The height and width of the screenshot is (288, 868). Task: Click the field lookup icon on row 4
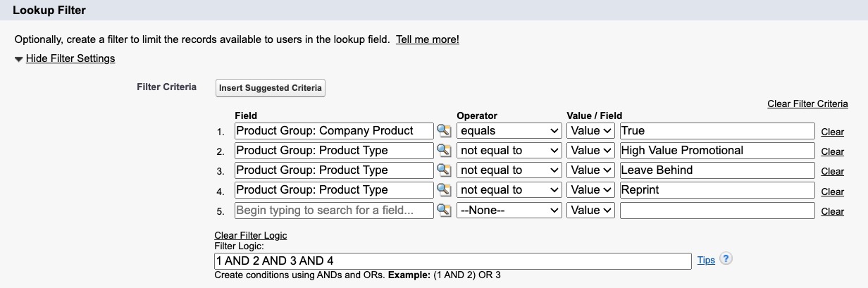[443, 190]
